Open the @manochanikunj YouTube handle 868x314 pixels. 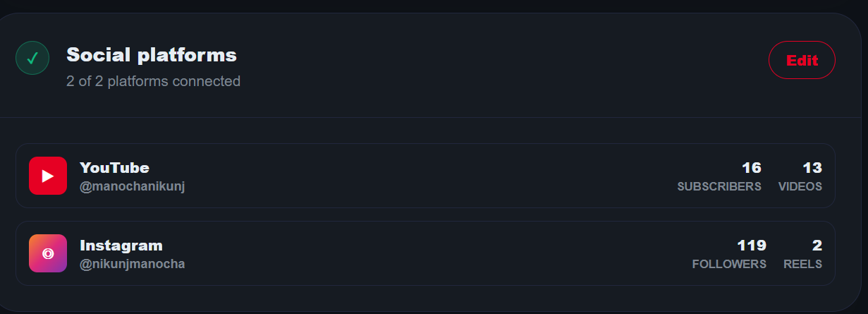click(132, 186)
